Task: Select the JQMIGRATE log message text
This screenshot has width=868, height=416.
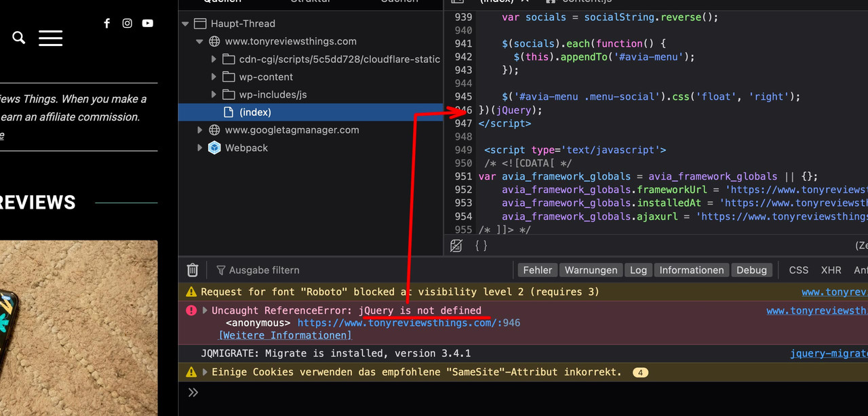Action: (336, 354)
